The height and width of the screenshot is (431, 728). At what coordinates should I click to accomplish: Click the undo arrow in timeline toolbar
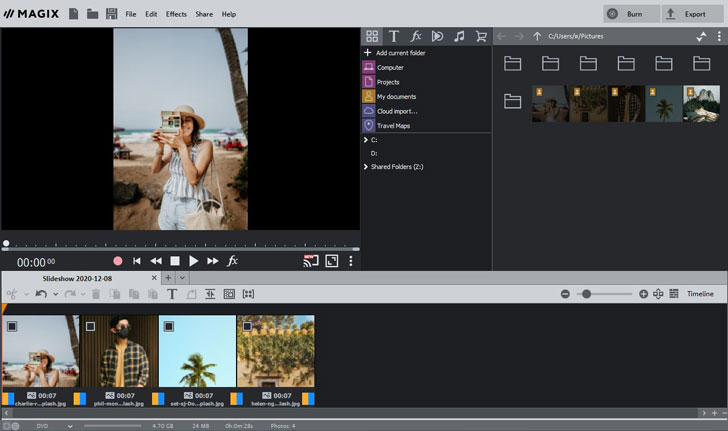41,294
